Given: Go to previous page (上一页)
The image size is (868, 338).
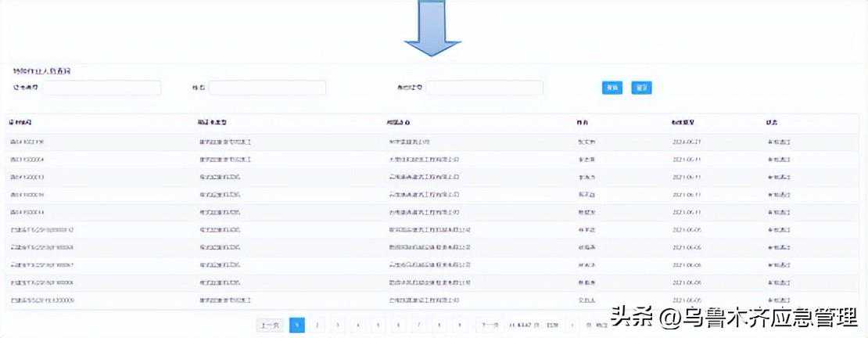Looking at the screenshot, I should point(270,325).
